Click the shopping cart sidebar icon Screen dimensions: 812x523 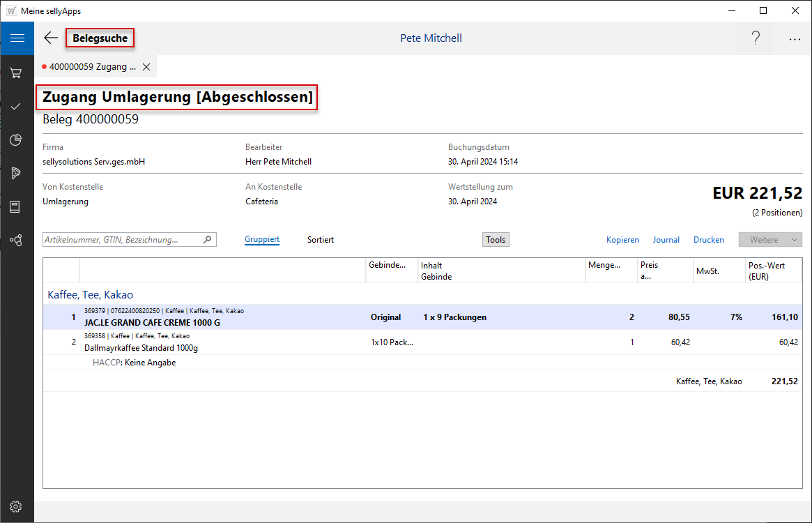(16, 73)
